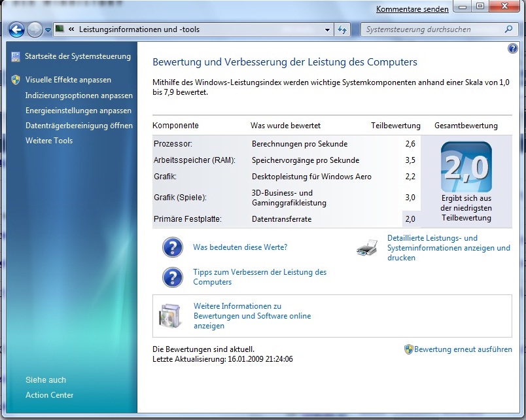
Task: Select the Arbeitsspeicher (RAM): row label
Action: point(194,160)
